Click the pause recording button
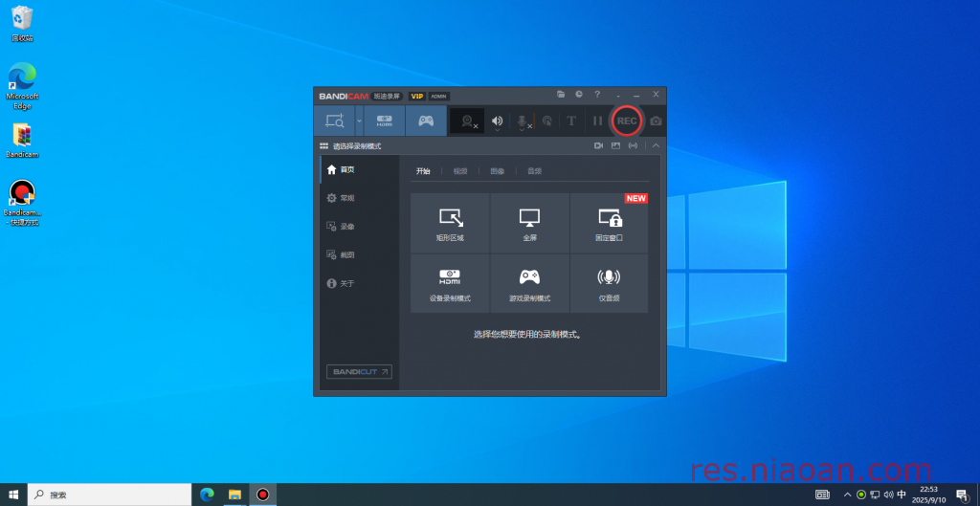Screen dimensions: 980x506 (x=597, y=121)
